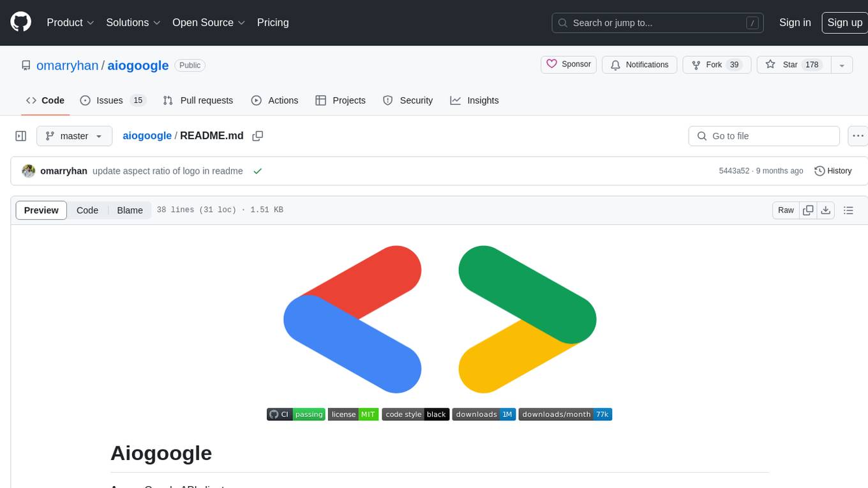Open the CI passing badge

pyautogui.click(x=296, y=415)
